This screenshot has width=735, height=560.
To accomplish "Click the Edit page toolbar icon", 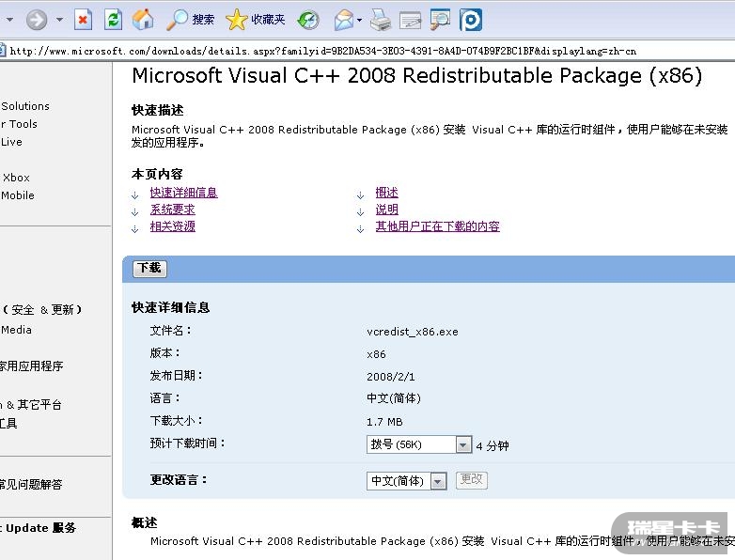I will point(410,21).
